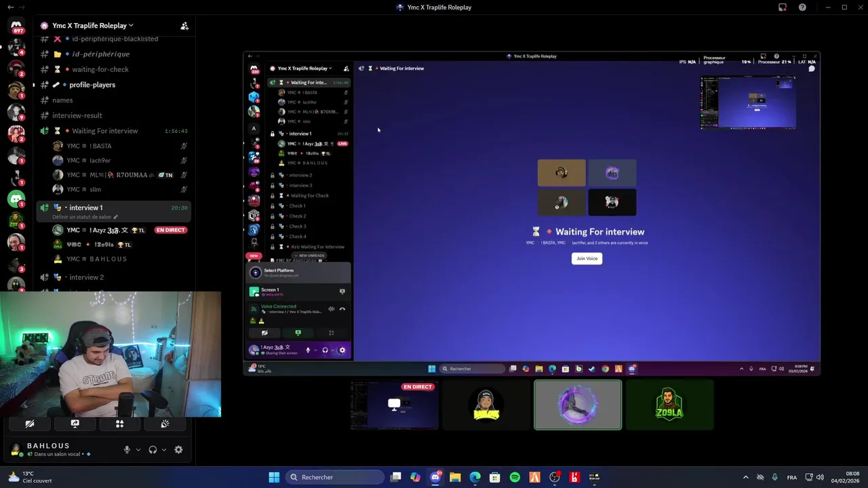This screenshot has width=868, height=488.
Task: Open Microsoft Store from the taskbar
Action: click(495, 477)
